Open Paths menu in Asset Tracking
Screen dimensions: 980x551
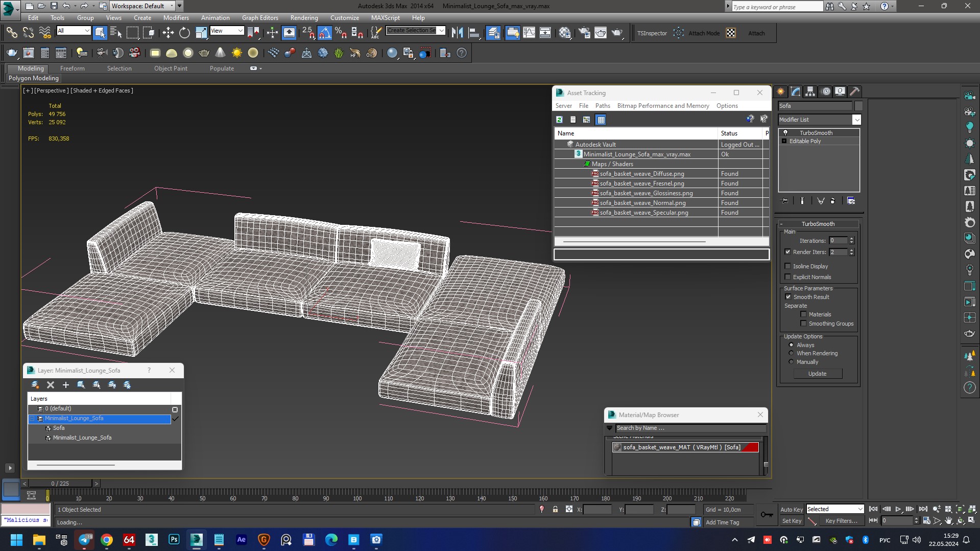coord(603,106)
